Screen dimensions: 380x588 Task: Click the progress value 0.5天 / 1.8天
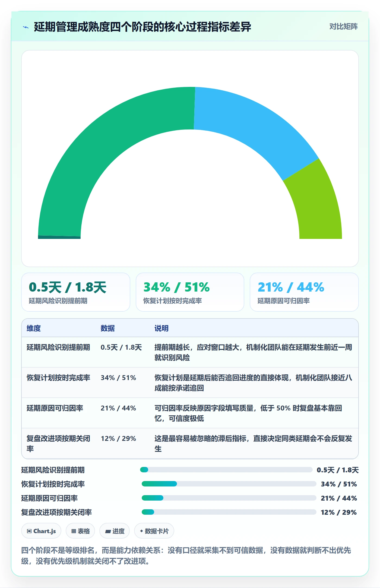[x=338, y=470]
